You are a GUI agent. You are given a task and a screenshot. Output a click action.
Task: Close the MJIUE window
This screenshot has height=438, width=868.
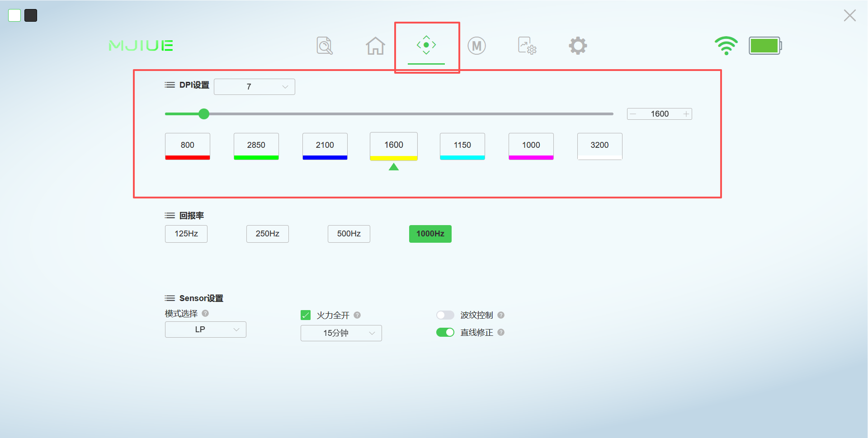pos(850,15)
